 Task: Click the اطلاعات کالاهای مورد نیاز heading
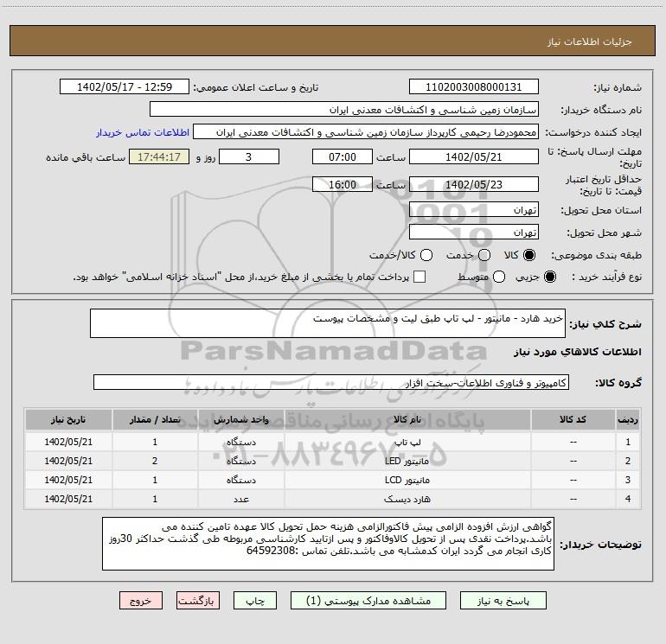(578, 352)
